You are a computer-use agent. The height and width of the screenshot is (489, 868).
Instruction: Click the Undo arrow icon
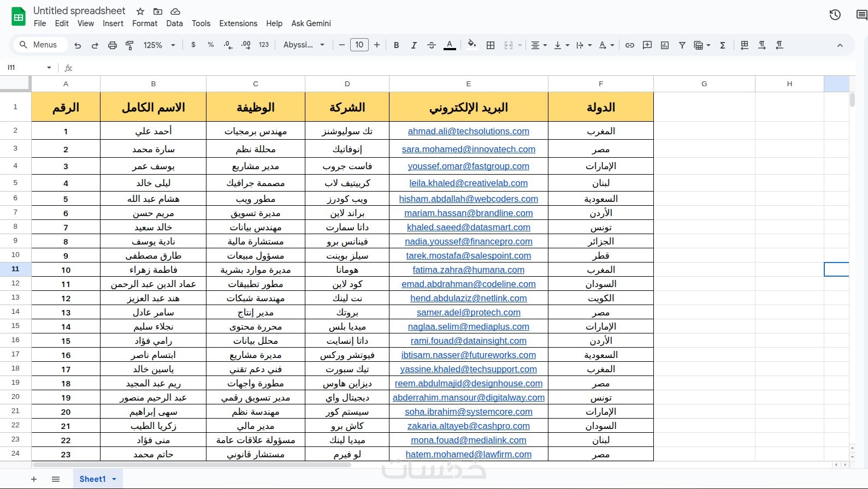(78, 45)
